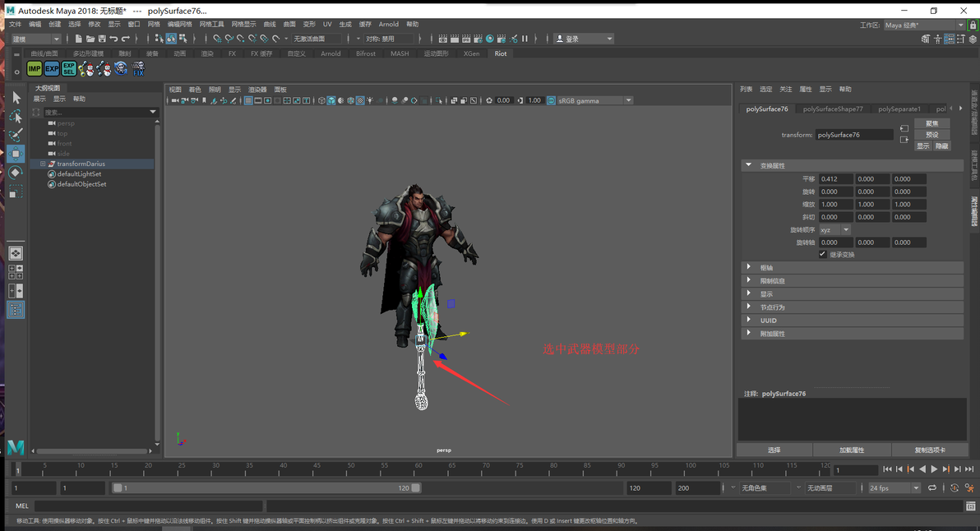Expand the 枢轴 section

point(766,268)
